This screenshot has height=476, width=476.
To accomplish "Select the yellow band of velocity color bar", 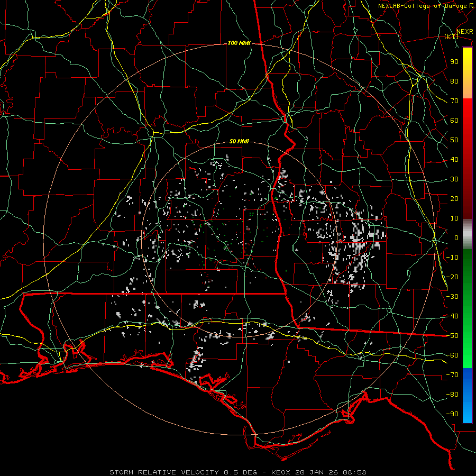I will click(x=467, y=73).
